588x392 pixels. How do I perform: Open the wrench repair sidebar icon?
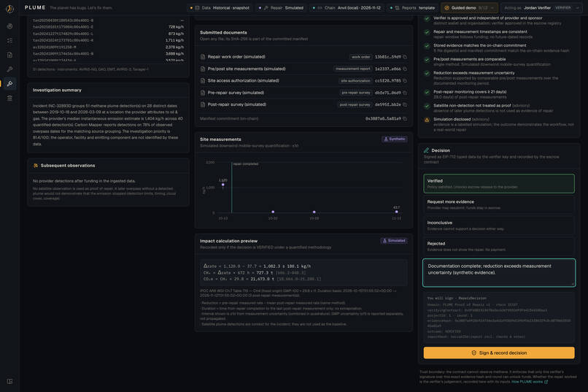pos(9,69)
